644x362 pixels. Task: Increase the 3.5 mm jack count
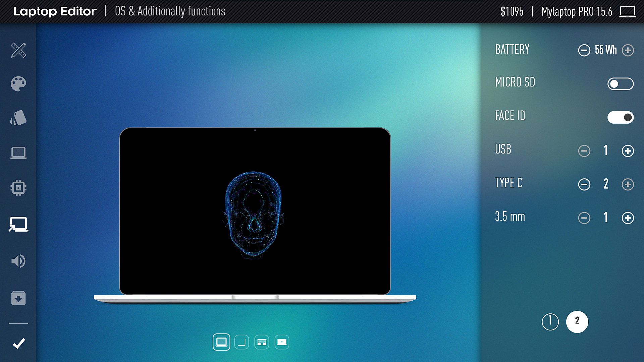(628, 218)
